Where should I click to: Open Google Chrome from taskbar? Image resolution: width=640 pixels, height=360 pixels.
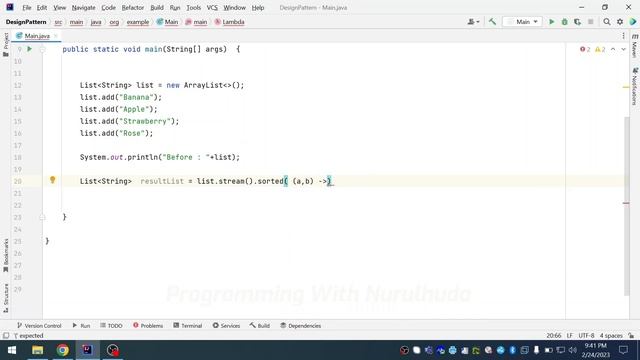pos(62,350)
